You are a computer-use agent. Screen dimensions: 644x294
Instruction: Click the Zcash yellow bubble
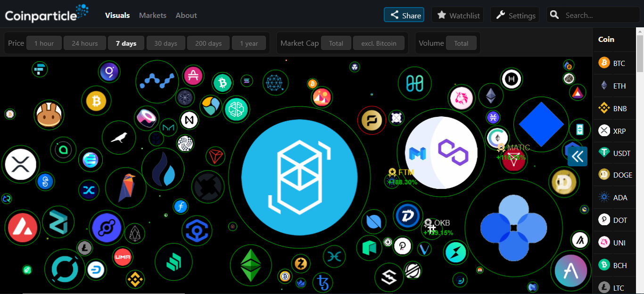pos(300,263)
